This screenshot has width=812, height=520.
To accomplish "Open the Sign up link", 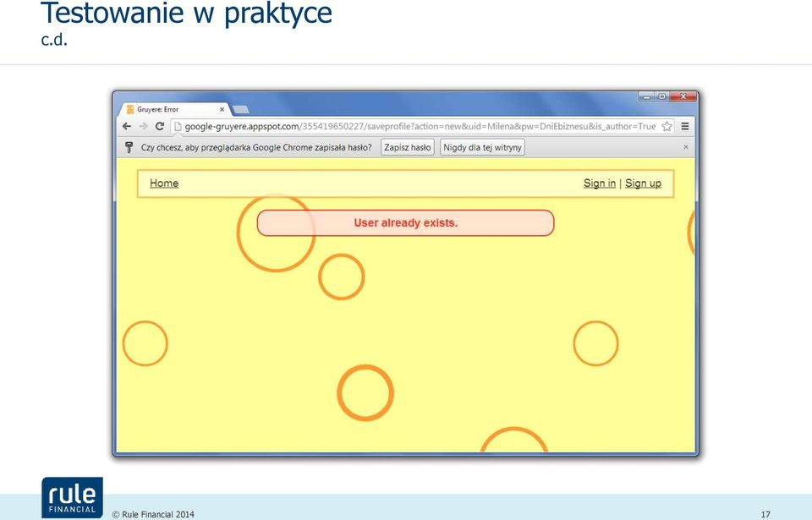I will [643, 183].
